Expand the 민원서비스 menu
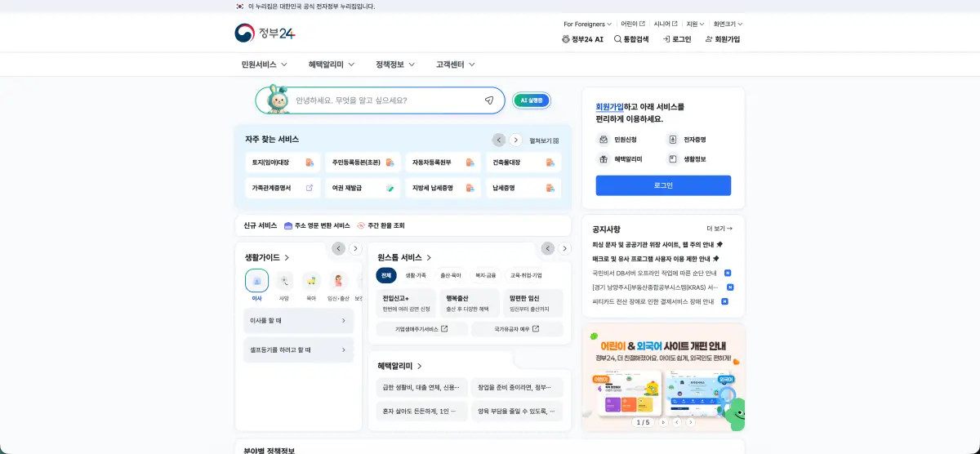The height and width of the screenshot is (454, 980). coord(264,65)
